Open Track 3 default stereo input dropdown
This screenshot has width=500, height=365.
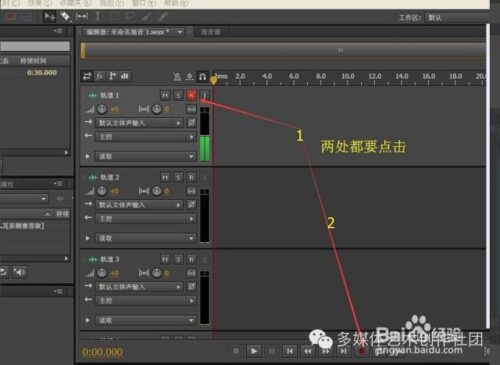[x=139, y=287]
